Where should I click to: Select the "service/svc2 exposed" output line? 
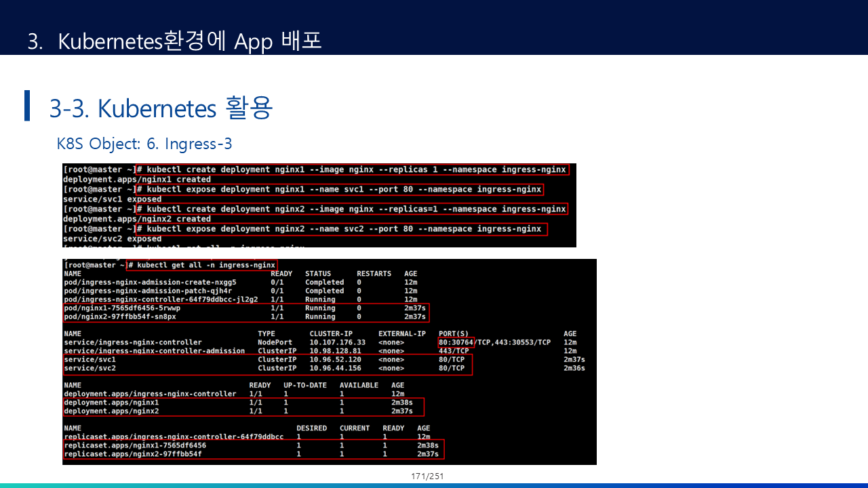[x=113, y=239]
